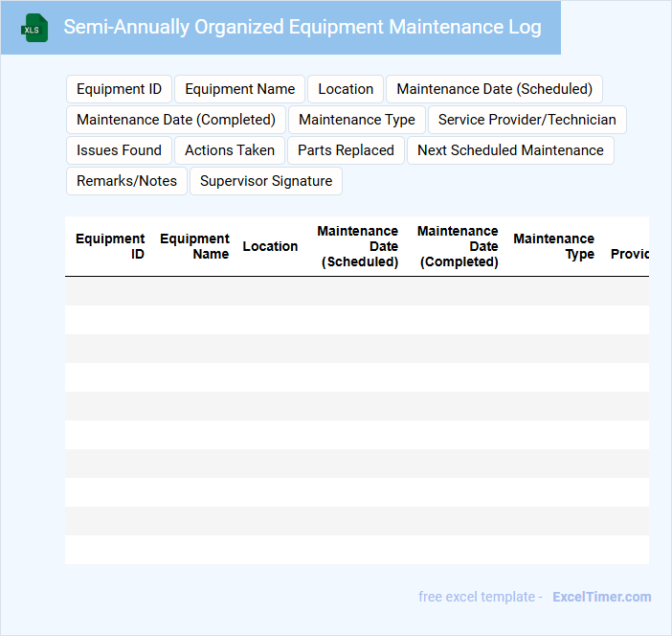
Task: Select Service Provider/Technician tag
Action: (526, 120)
